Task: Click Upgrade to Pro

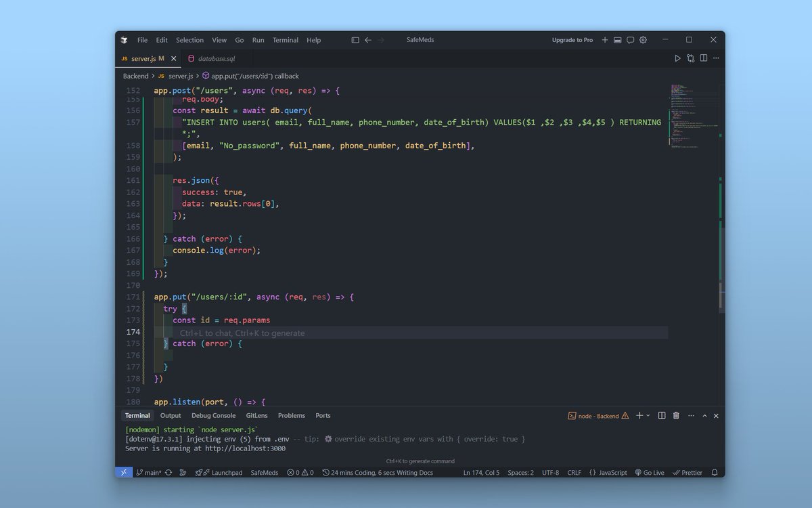Action: [x=572, y=40]
